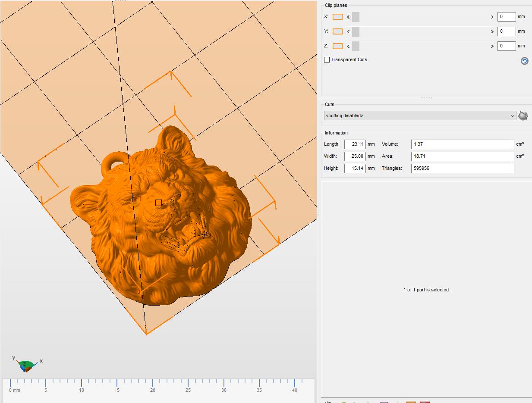Click the Volume value field
532x403 pixels.
click(x=463, y=144)
